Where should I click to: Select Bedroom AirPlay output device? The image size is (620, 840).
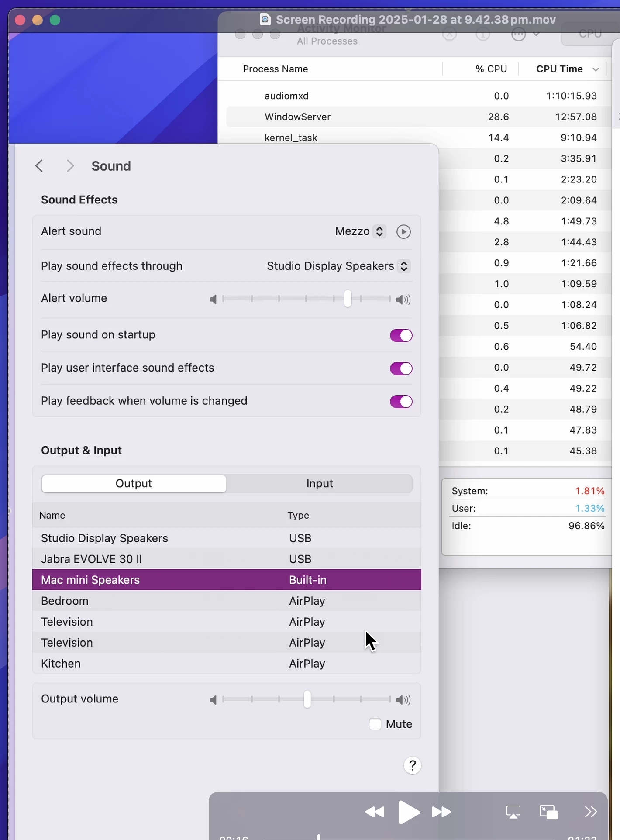point(227,601)
